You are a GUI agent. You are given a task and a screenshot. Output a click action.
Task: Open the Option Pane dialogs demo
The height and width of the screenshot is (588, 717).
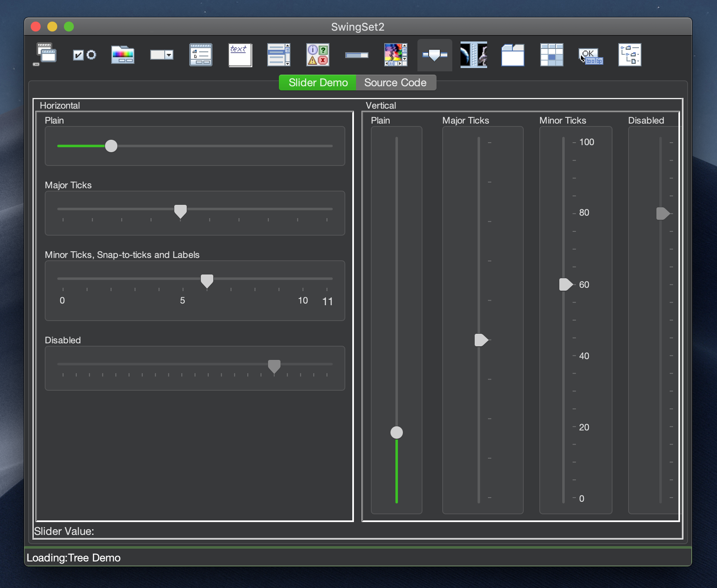coord(318,55)
